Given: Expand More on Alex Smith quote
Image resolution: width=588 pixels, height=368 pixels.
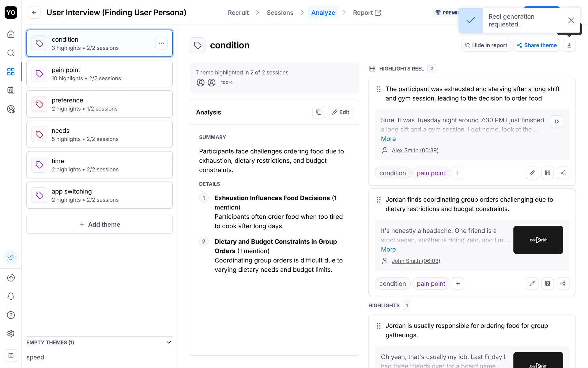Looking at the screenshot, I should pos(388,139).
